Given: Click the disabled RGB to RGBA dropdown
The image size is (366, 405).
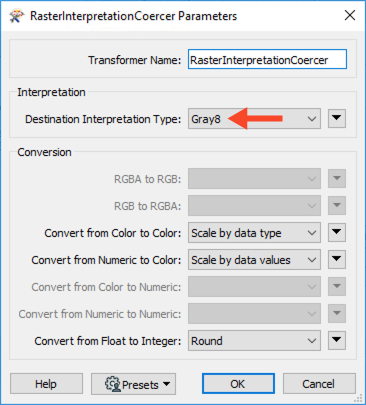Looking at the screenshot, I should point(254,206).
